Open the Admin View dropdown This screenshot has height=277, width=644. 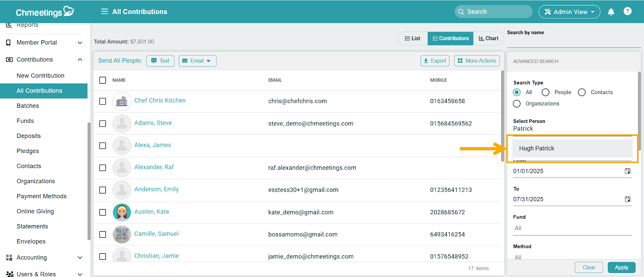(569, 12)
